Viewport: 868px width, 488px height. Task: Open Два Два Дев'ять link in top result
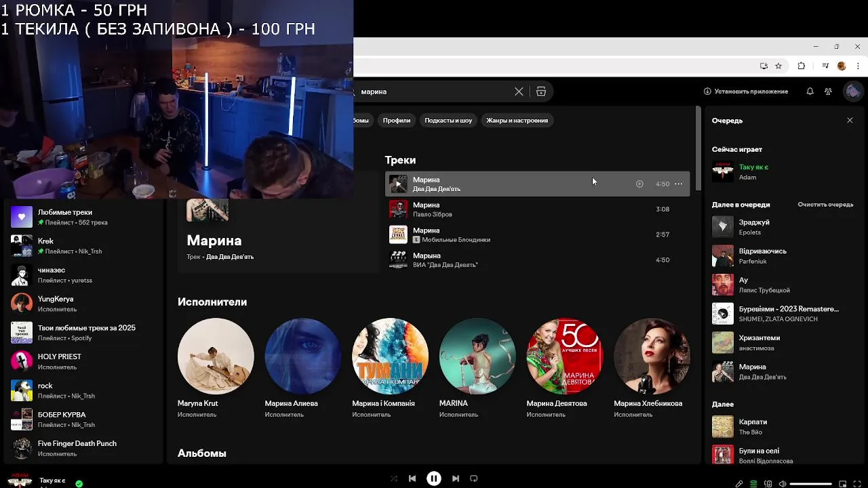click(230, 257)
